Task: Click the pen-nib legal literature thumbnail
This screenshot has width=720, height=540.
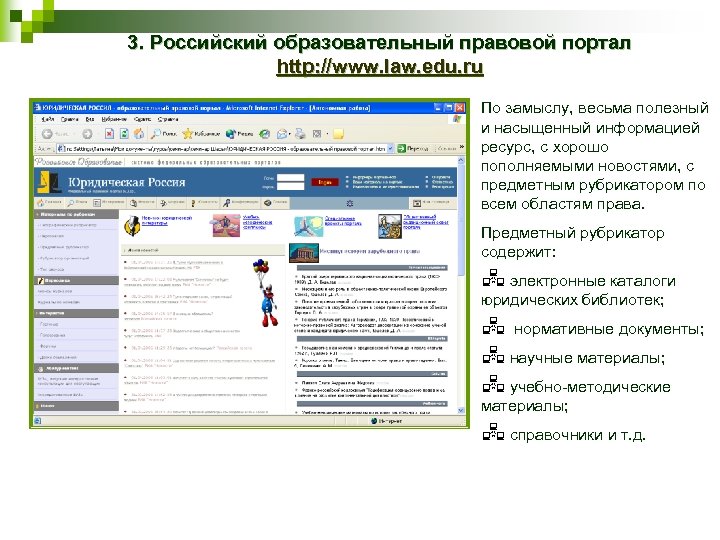Action: pyautogui.click(x=132, y=225)
